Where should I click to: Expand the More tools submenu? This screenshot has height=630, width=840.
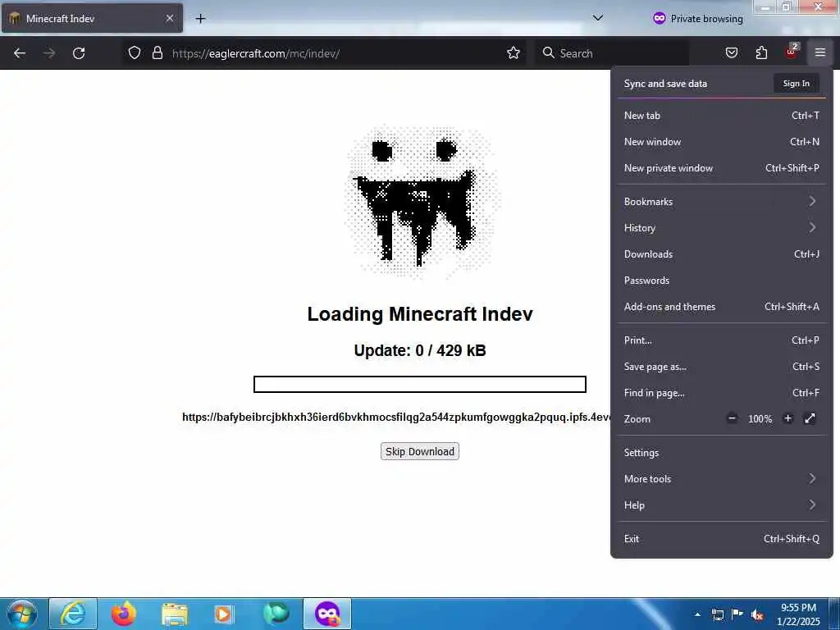[x=721, y=479]
